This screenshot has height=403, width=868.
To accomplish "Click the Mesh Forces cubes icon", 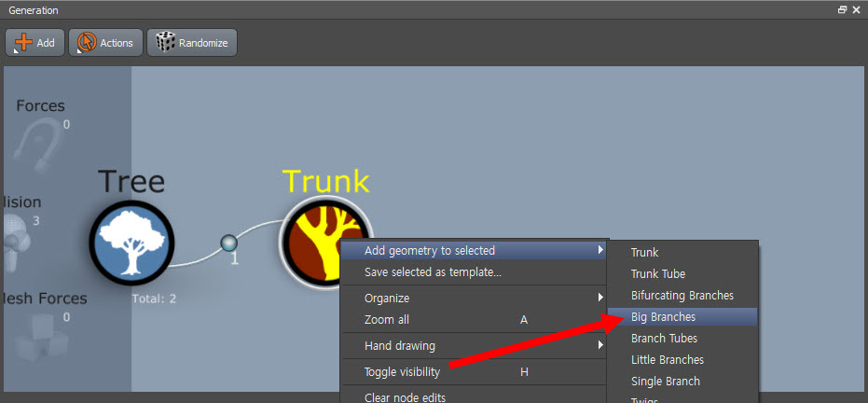I will [x=42, y=337].
